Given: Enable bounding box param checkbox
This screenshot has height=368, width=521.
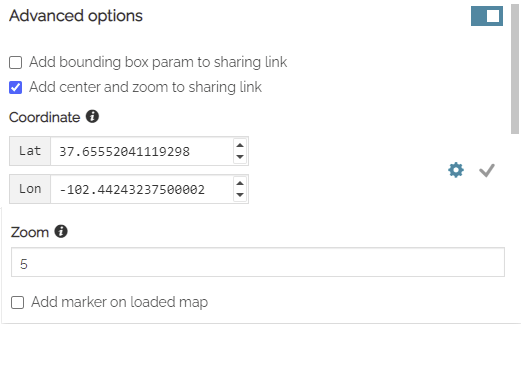Looking at the screenshot, I should coord(16,62).
